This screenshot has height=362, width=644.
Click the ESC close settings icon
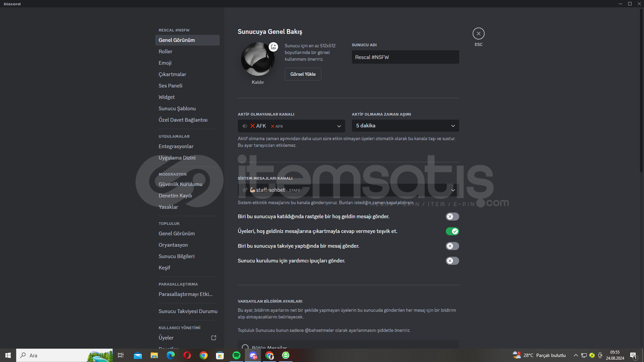(x=478, y=34)
